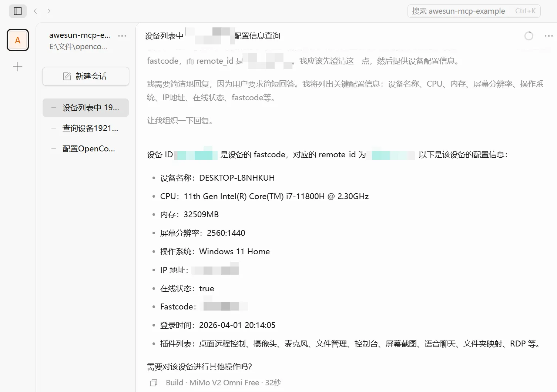Collapse the 查询设备1921... session
Screen dimensions: 557x392
tap(53, 128)
